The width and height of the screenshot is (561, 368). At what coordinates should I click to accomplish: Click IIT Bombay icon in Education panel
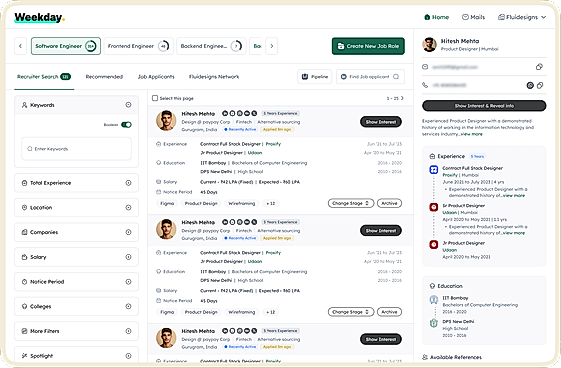[434, 299]
